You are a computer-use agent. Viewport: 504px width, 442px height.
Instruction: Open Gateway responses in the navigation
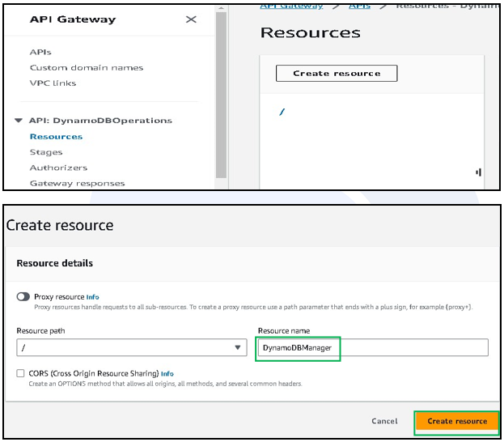tap(77, 184)
